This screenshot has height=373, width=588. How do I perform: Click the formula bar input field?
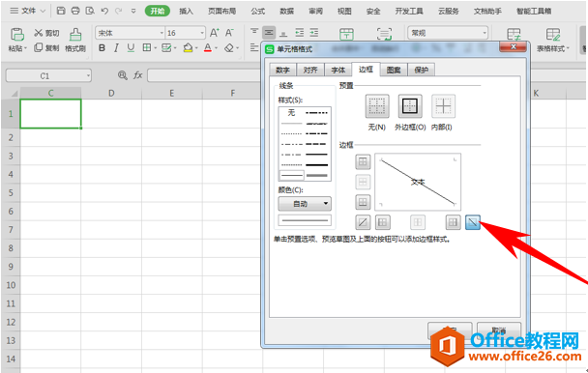(x=204, y=75)
